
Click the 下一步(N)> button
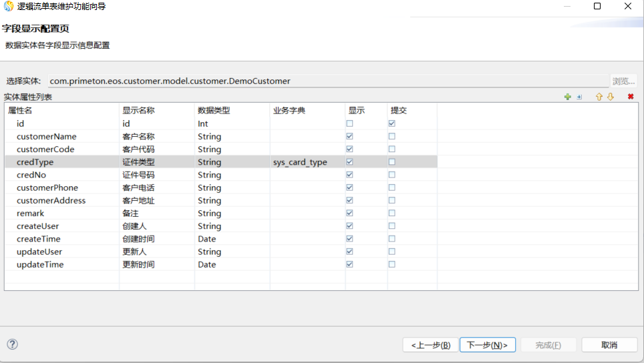(x=487, y=345)
